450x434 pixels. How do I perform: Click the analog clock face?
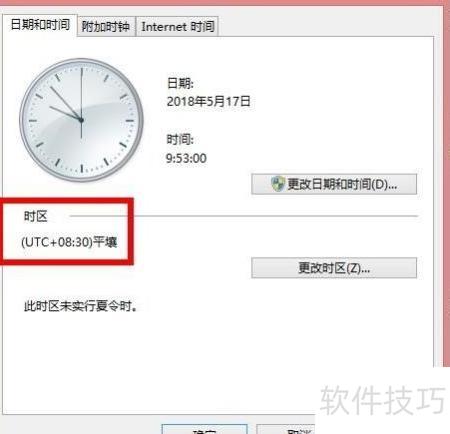coord(81,120)
